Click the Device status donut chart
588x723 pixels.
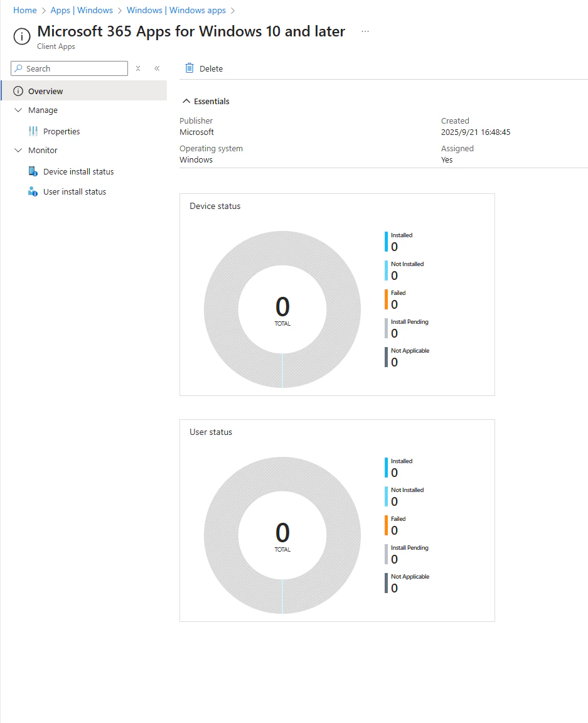coord(282,309)
